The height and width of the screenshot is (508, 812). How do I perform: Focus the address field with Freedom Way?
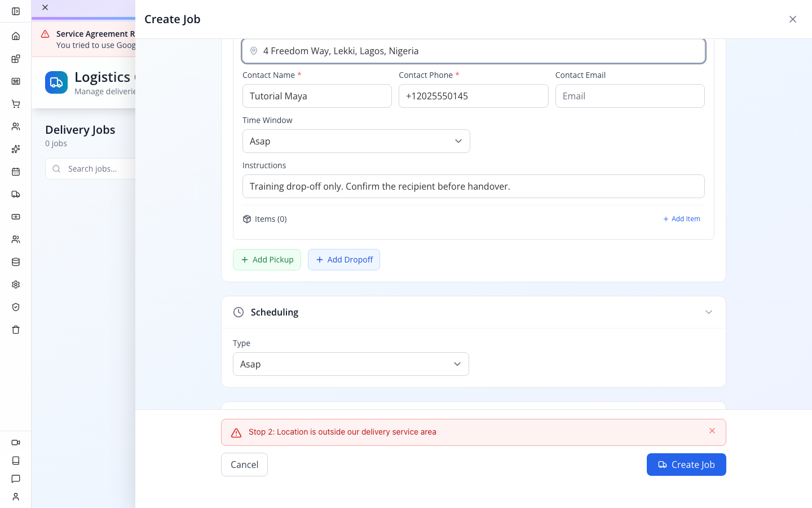(474, 51)
